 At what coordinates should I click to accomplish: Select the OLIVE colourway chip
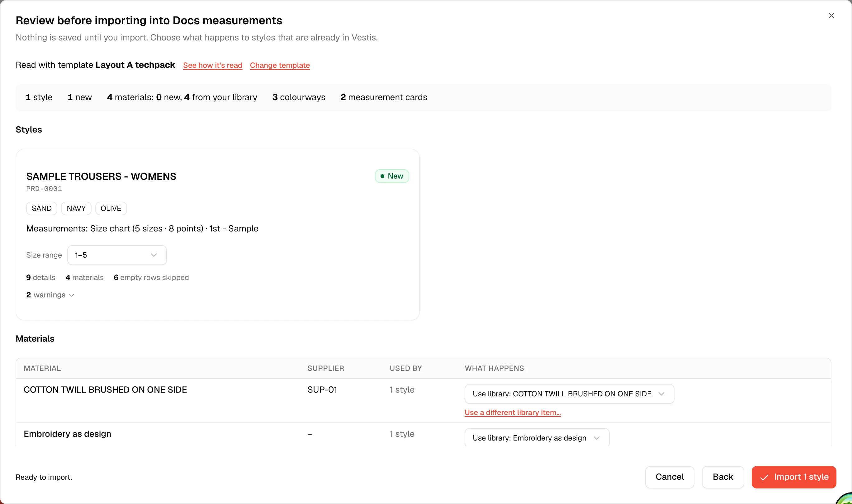click(111, 208)
